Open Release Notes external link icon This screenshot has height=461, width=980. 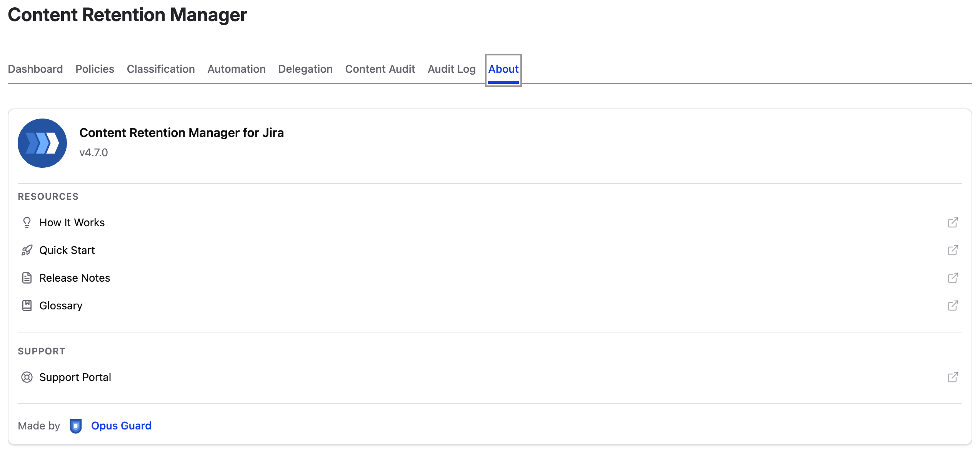[x=953, y=278]
